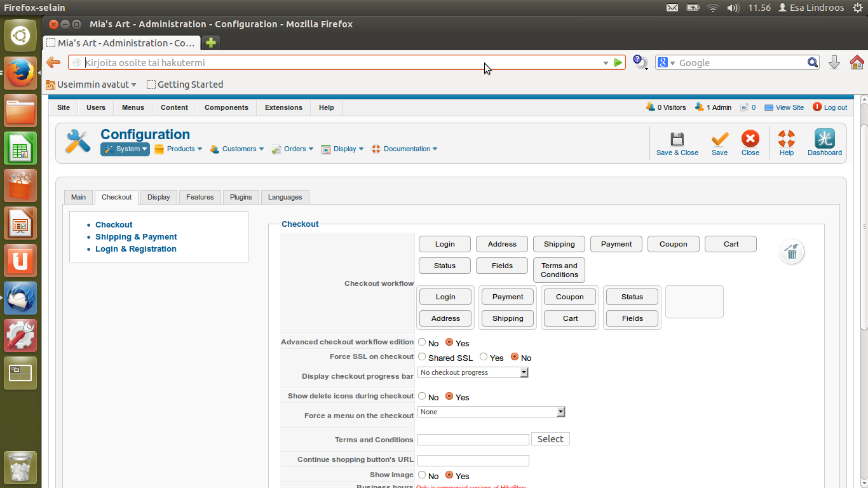The width and height of the screenshot is (868, 488).
Task: Launch LibreOffice Calc from launcher
Action: tap(20, 148)
